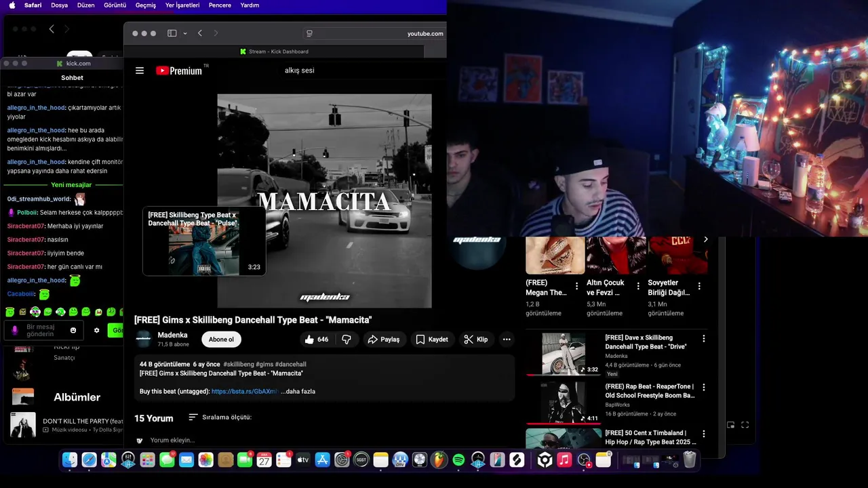Open FL Studio from the Dock
Viewport: 868px width, 488px height.
point(439,460)
